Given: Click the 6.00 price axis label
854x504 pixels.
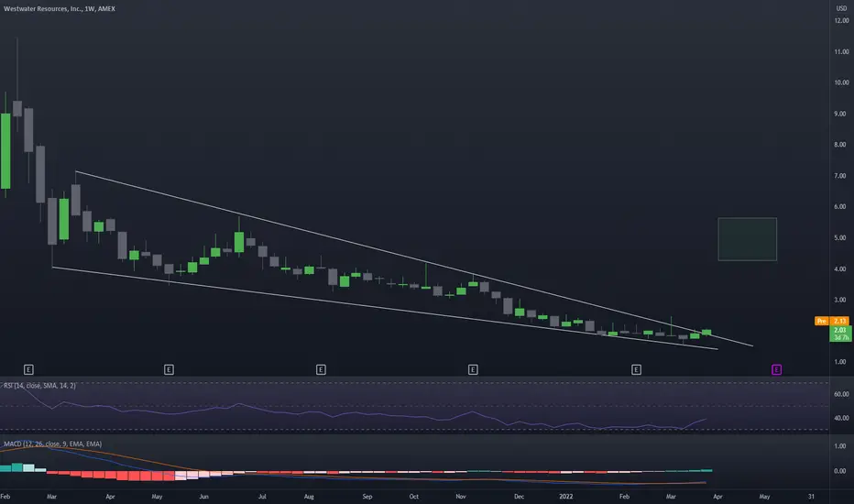Looking at the screenshot, I should (x=841, y=207).
